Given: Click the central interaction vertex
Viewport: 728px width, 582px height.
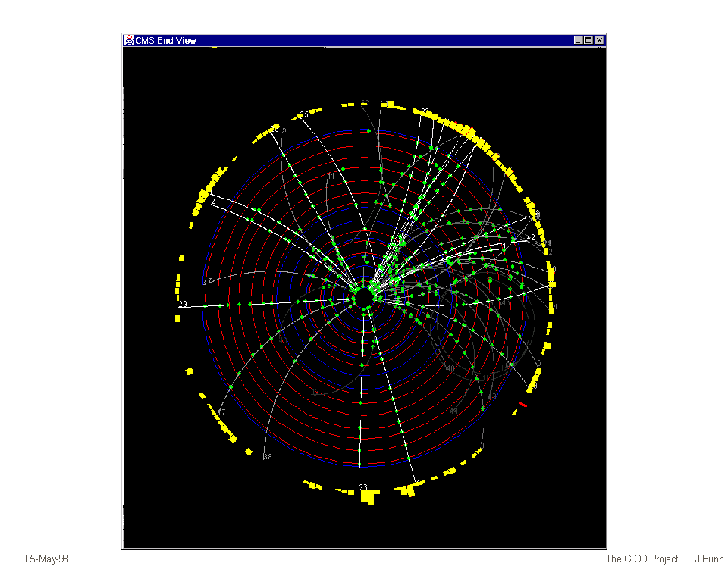Looking at the screenshot, I should 367,293.
